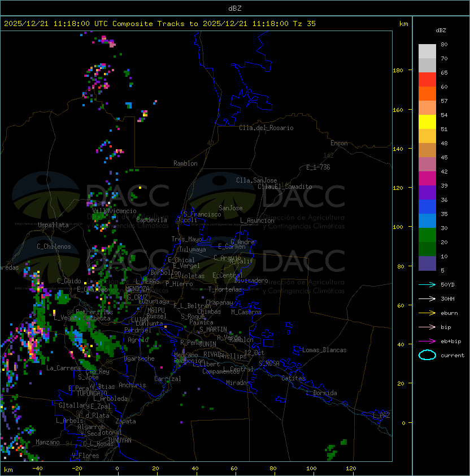Click the white 30HM arrow legend icon
Image resolution: width=470 pixels, height=476 pixels.
tap(427, 298)
